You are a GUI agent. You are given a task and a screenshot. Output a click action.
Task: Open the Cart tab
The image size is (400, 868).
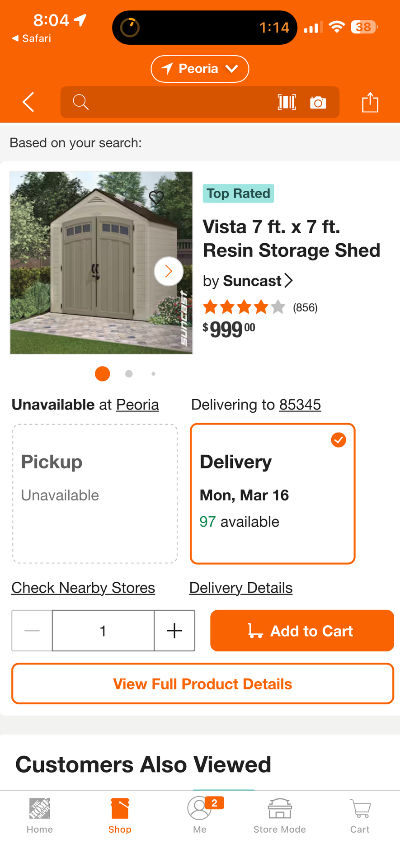point(360,816)
